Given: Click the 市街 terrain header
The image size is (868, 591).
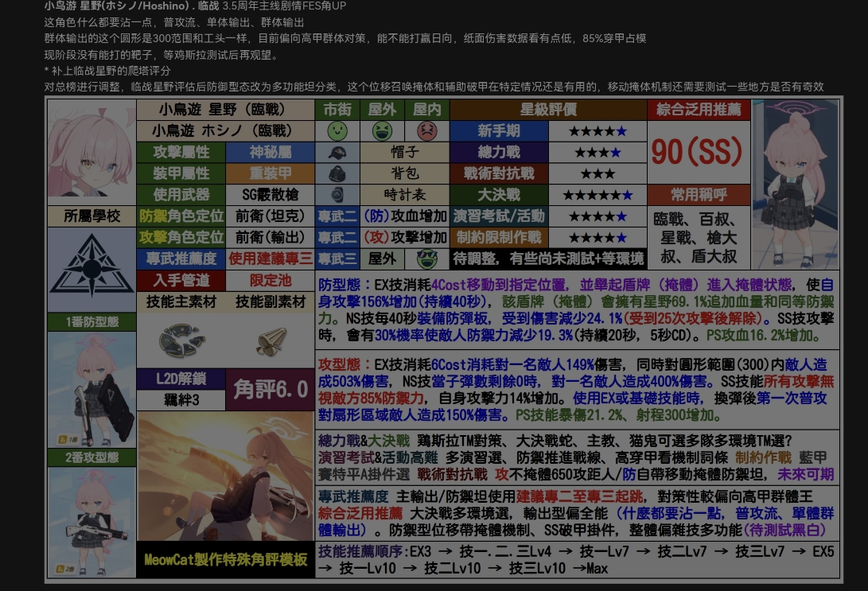Looking at the screenshot, I should (337, 110).
